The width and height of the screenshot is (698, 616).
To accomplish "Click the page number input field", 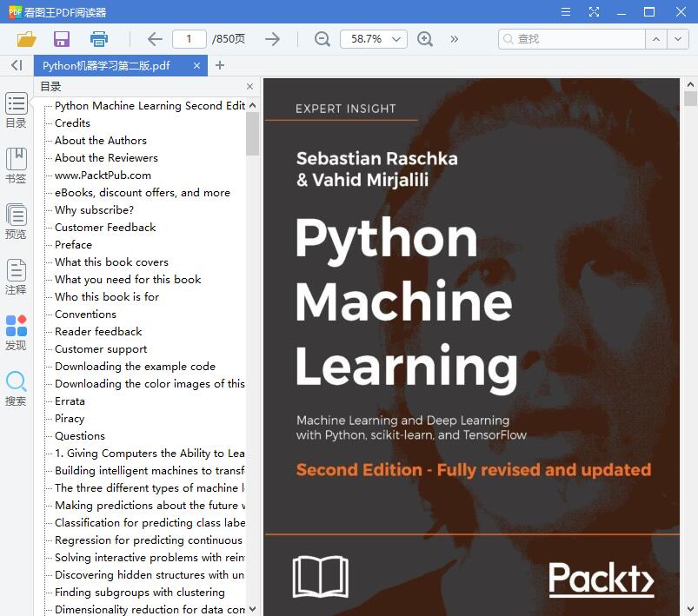I will [189, 38].
